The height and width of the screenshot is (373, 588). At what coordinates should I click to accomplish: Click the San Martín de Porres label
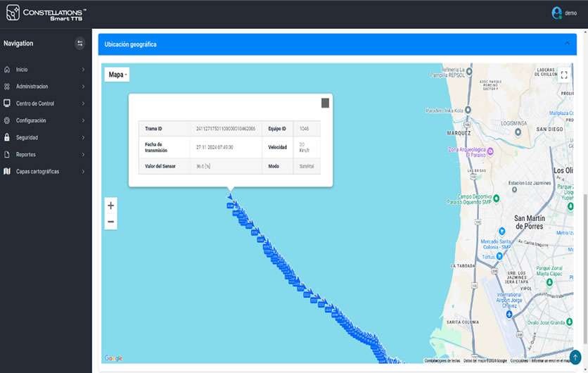[x=529, y=222]
